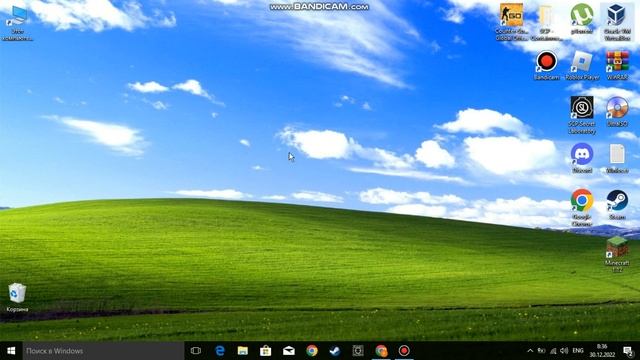Switch to the running Bandicam taskbar icon
The image size is (640, 360).
tap(404, 351)
